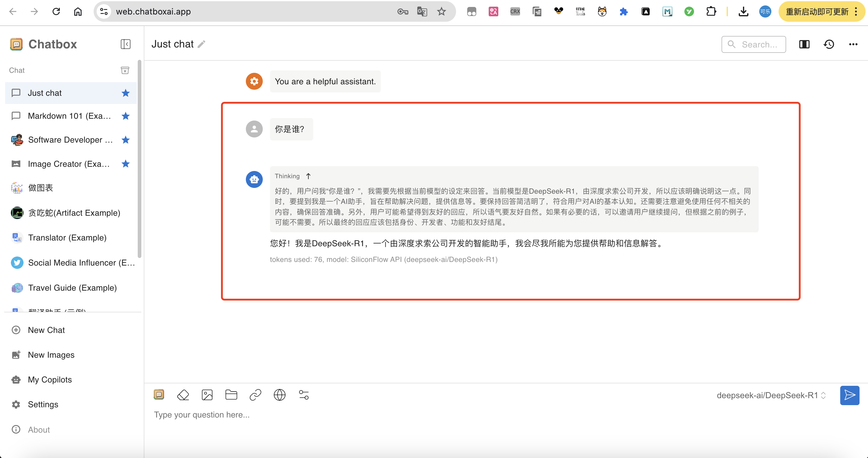Click the translate page icon
Image resolution: width=868 pixels, height=458 pixels.
tap(422, 11)
